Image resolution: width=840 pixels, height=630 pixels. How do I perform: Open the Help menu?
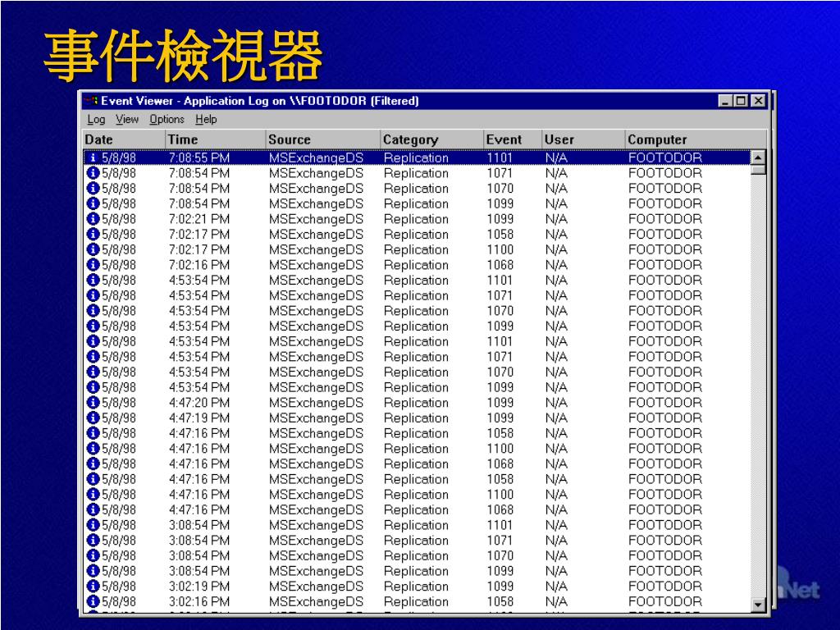[x=206, y=120]
